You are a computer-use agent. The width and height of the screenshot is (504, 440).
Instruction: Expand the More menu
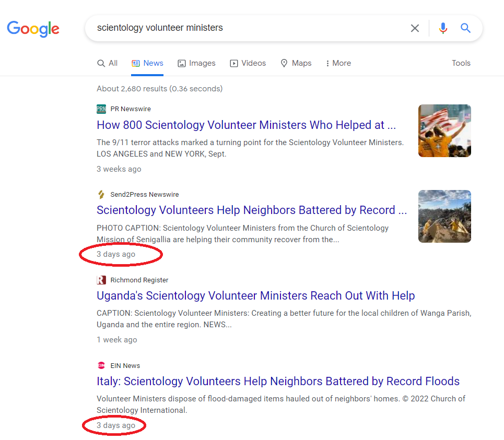pos(338,63)
